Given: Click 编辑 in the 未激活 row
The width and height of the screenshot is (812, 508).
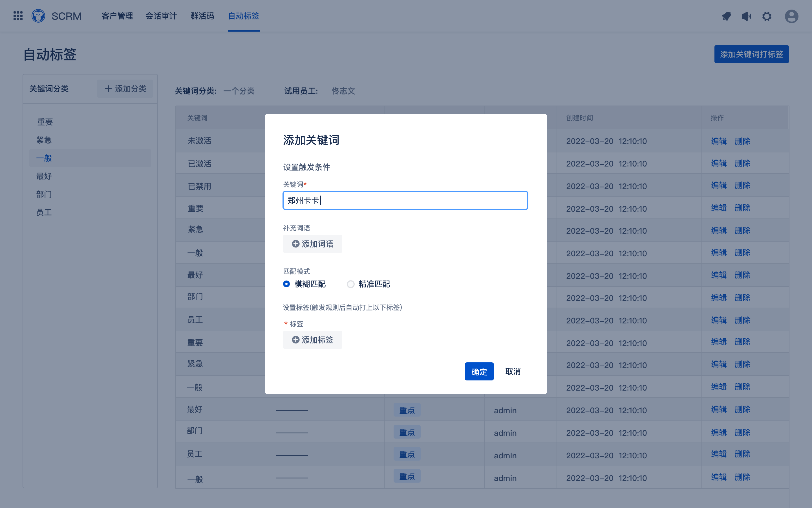Looking at the screenshot, I should 719,141.
